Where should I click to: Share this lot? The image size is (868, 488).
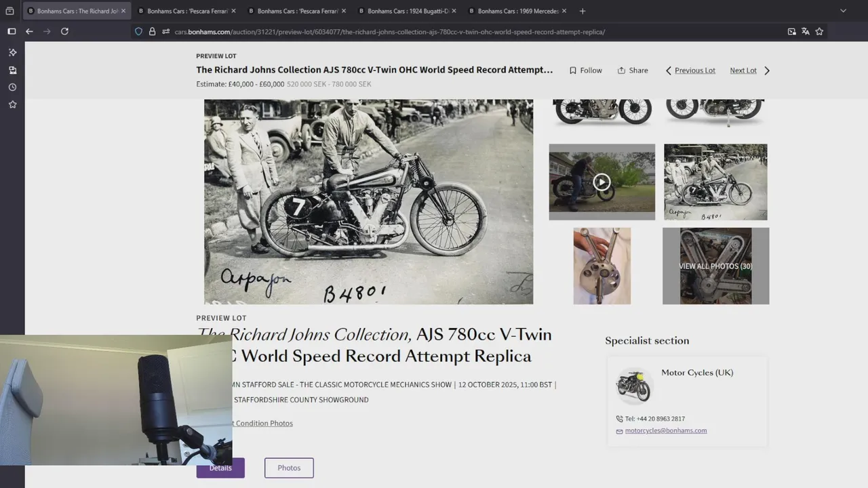633,70
